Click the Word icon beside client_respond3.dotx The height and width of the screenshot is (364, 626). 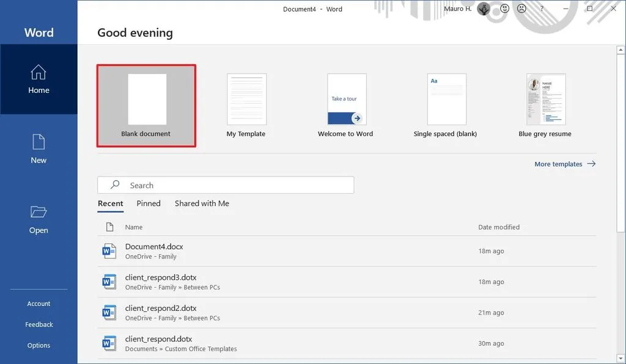tap(109, 282)
